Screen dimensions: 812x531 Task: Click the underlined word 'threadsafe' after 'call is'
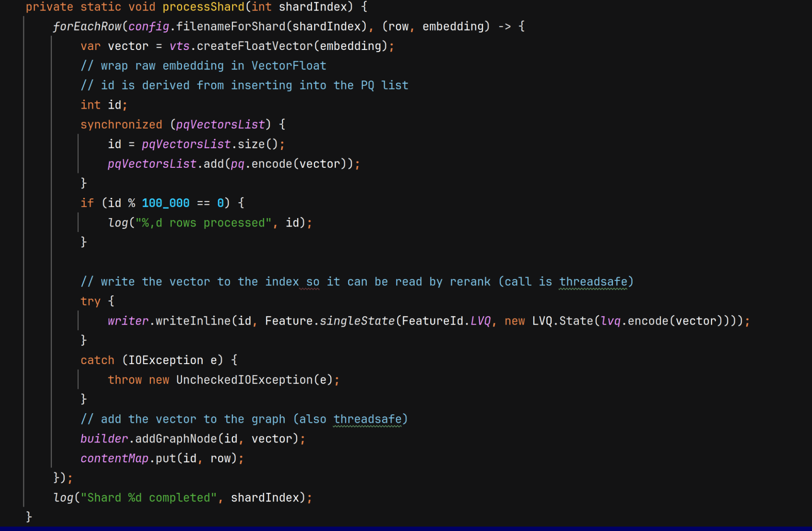593,282
